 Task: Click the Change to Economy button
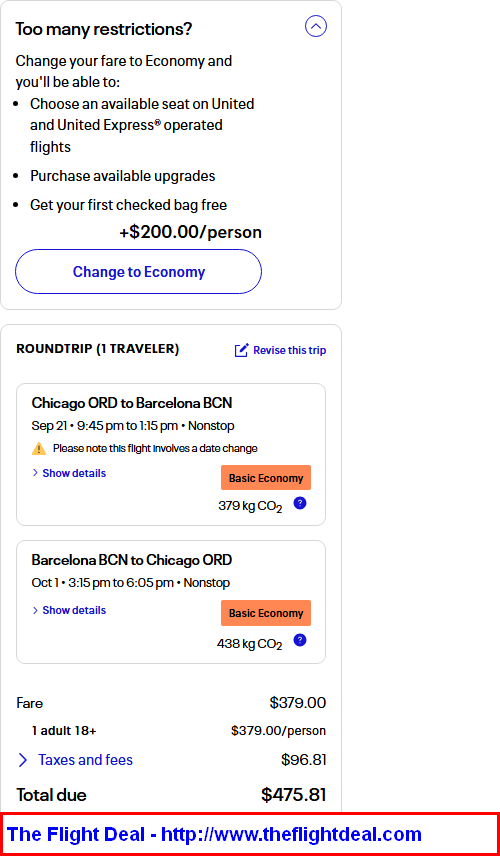point(139,272)
